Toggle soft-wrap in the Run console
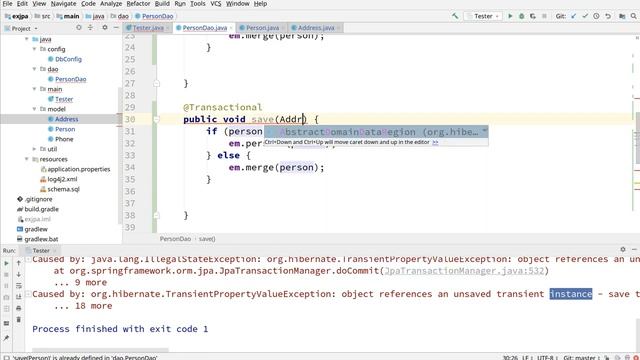640x360 pixels. pyautogui.click(x=18, y=286)
